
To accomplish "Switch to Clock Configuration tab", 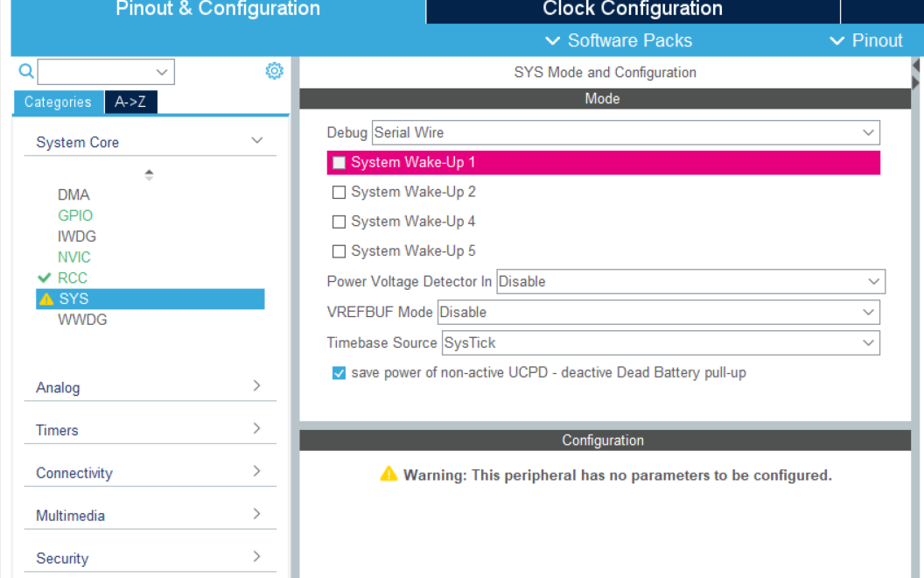I will pos(633,11).
